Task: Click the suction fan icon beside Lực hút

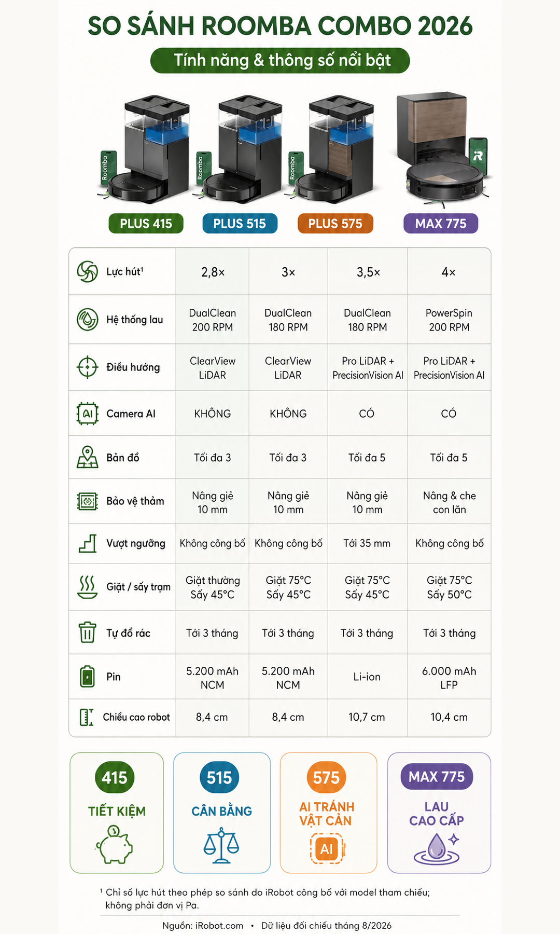Action: [87, 271]
